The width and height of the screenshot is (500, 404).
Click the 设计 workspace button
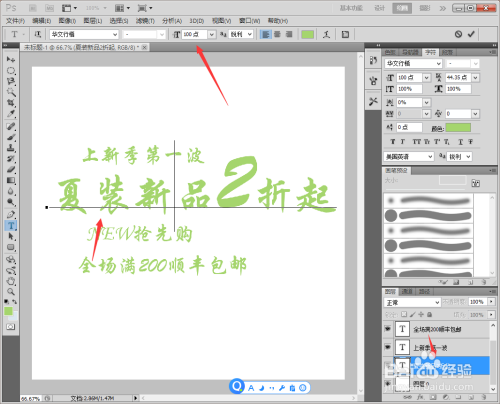[x=379, y=8]
